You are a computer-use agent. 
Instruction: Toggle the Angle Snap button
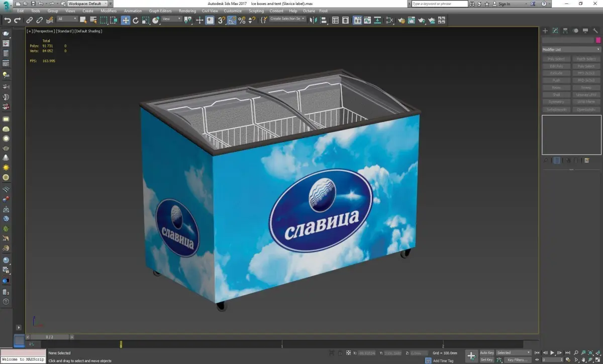tap(232, 21)
